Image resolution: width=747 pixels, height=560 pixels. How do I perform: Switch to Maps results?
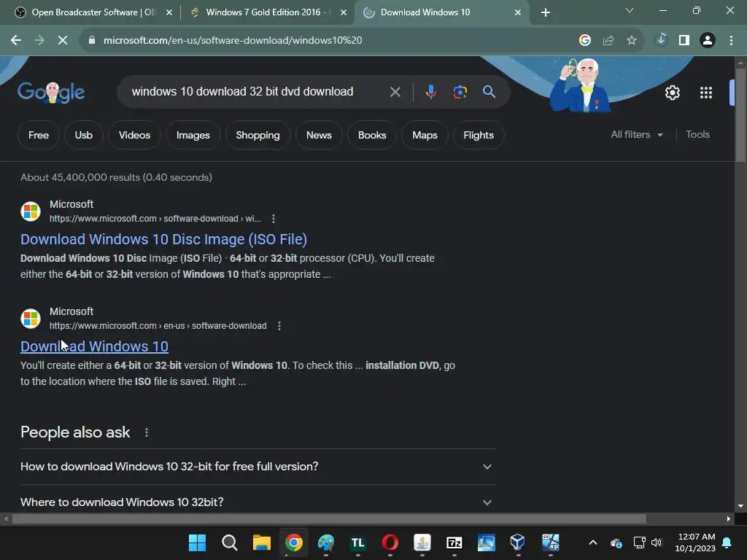tap(425, 135)
